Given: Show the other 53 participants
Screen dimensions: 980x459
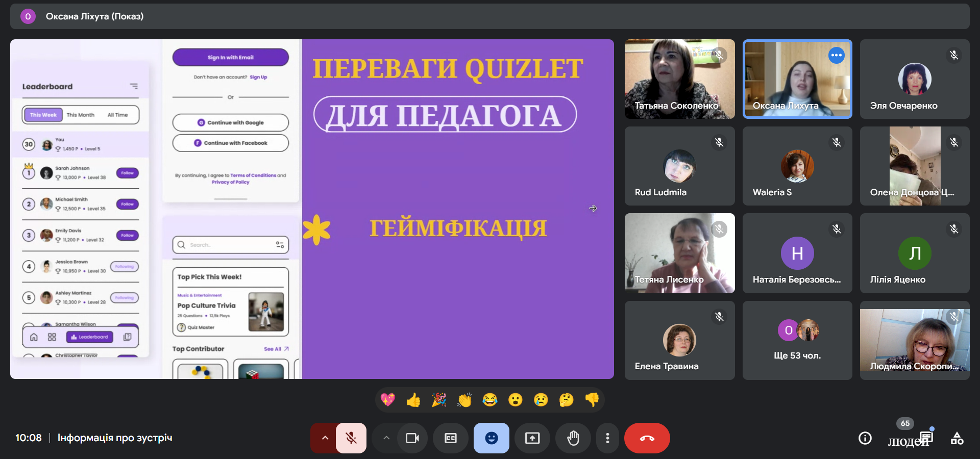Looking at the screenshot, I should [x=797, y=340].
